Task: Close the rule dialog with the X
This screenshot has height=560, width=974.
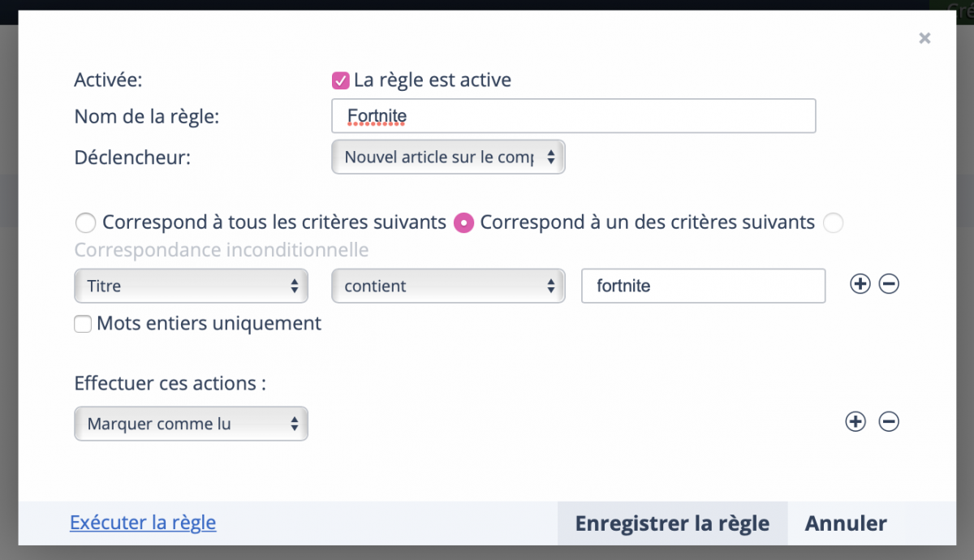Action: coord(924,38)
